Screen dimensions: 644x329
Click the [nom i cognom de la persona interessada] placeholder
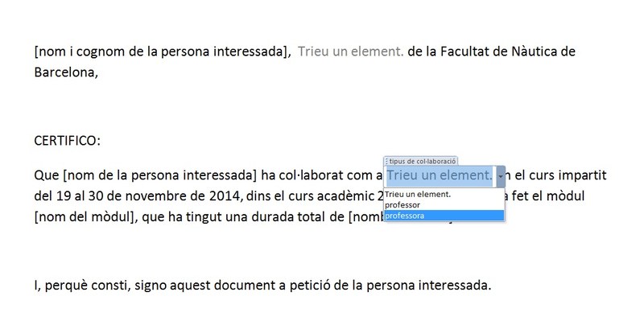(x=163, y=51)
